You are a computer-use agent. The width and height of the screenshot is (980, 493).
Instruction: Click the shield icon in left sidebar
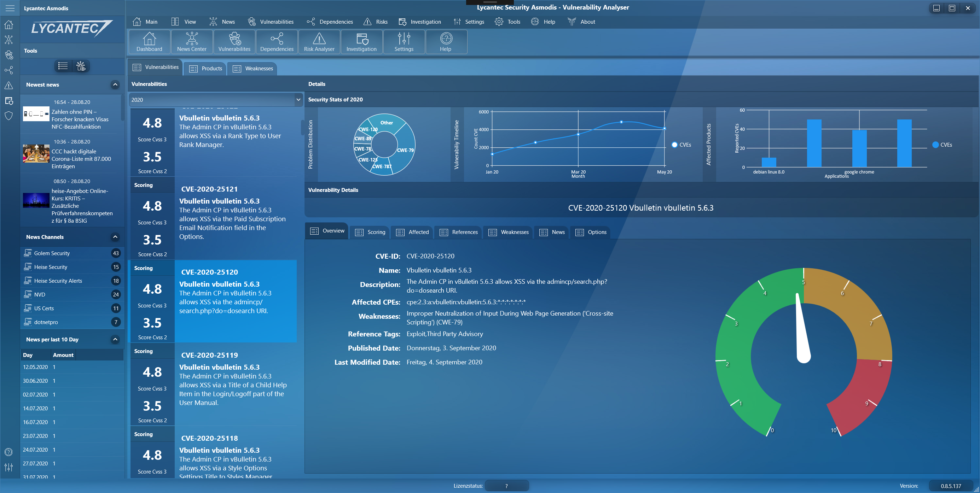[x=9, y=116]
